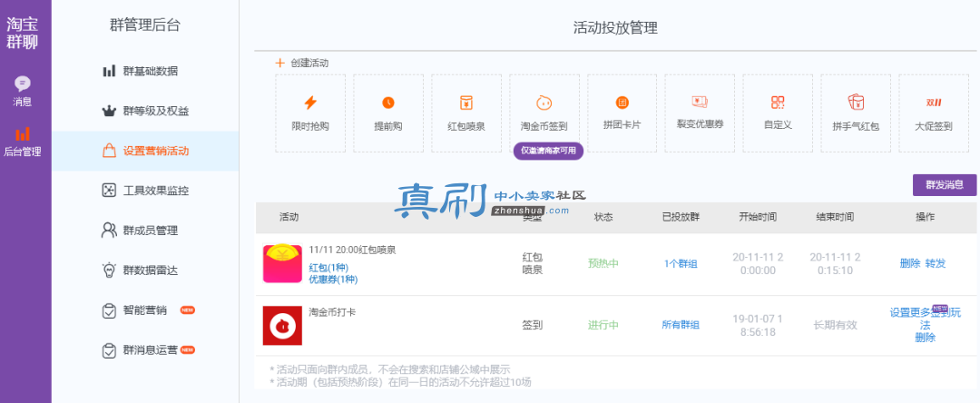Click the 淘金币打卡 activity thumbnail
The height and width of the screenshot is (403, 980).
pos(282,326)
